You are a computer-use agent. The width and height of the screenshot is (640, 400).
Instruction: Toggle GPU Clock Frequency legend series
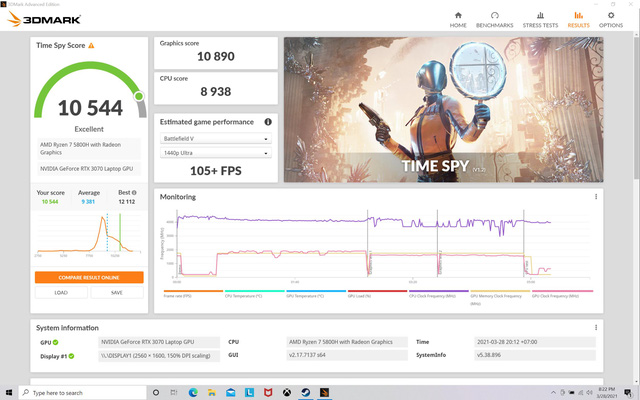click(562, 294)
